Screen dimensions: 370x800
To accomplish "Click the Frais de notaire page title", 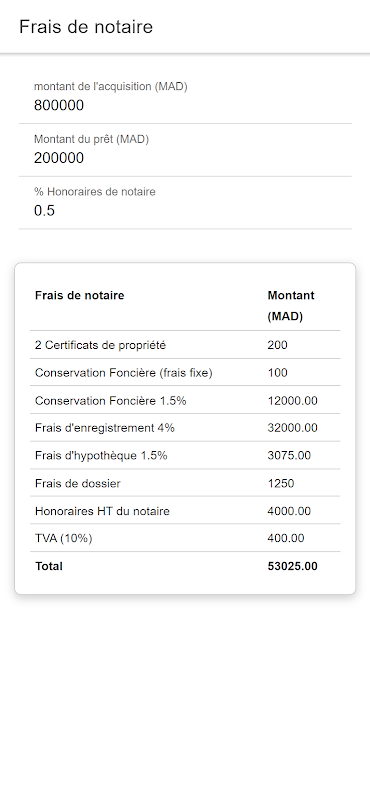I will tap(86, 27).
